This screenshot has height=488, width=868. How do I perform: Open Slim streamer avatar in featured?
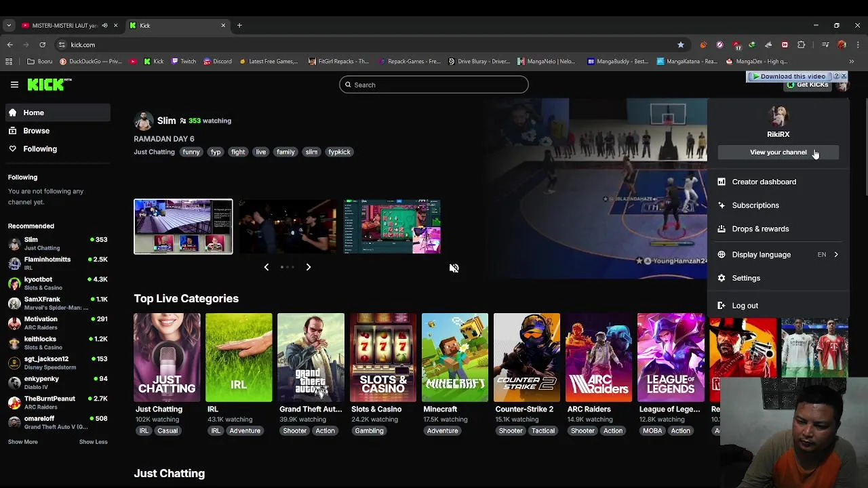(143, 121)
